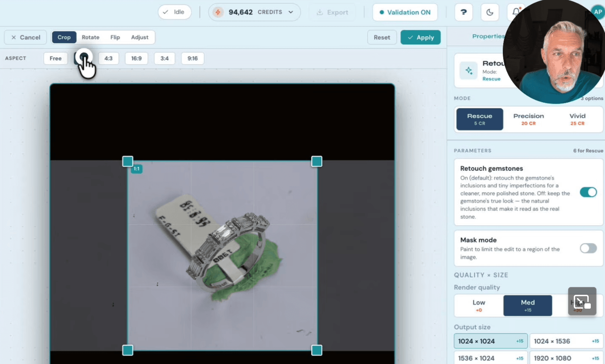The width and height of the screenshot is (605, 364).
Task: Set render quality to Med
Action: (x=528, y=305)
